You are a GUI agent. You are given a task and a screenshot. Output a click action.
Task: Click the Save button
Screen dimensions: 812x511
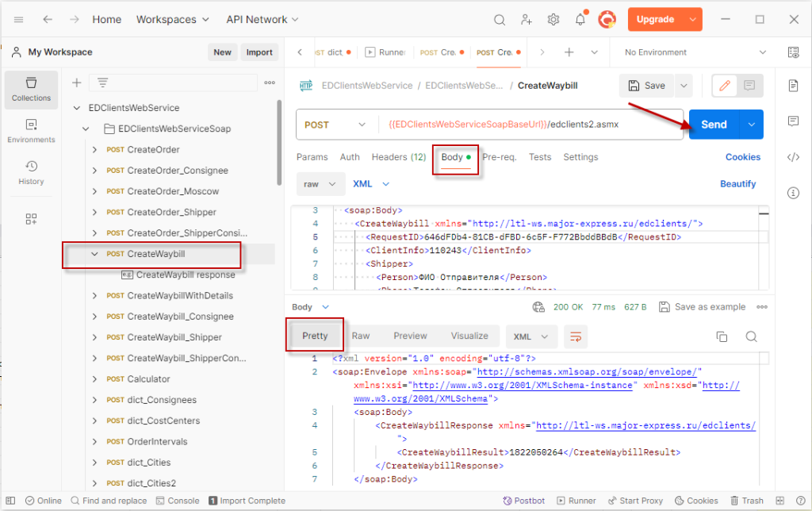(x=646, y=86)
